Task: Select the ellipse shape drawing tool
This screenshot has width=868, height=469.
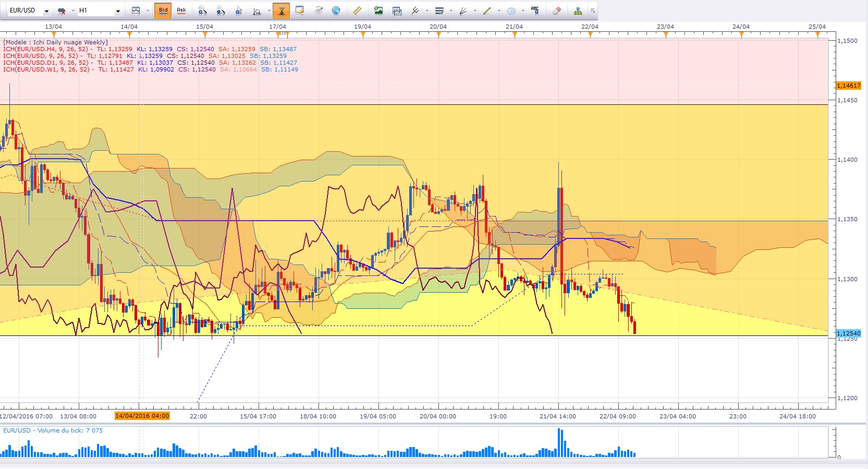Action: tap(511, 10)
